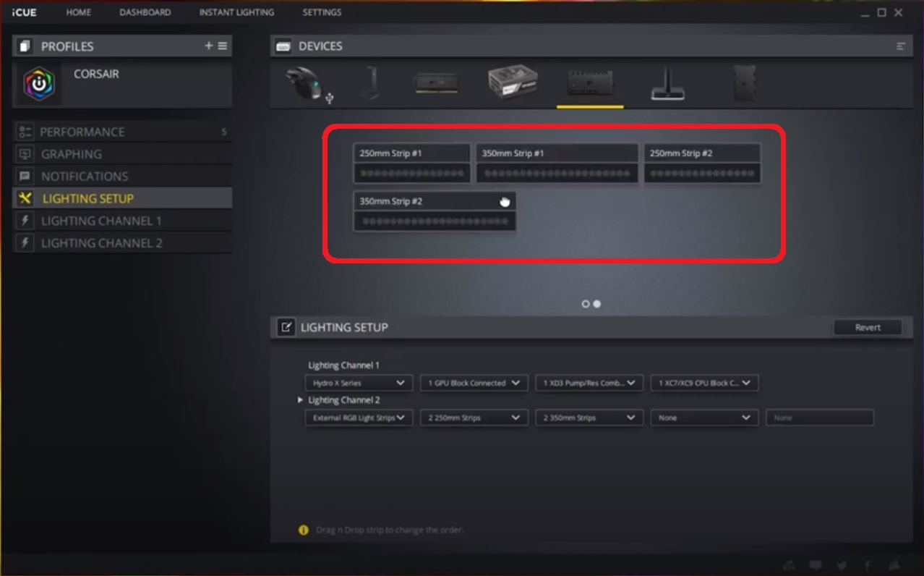Select the CORSAIR profile thumbnail
Viewport: 924px width, 576px height.
pos(39,84)
